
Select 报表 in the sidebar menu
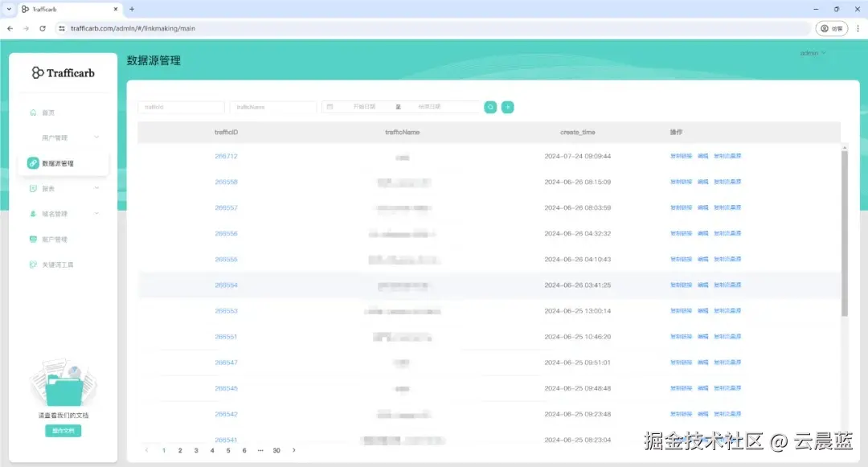pyautogui.click(x=49, y=189)
